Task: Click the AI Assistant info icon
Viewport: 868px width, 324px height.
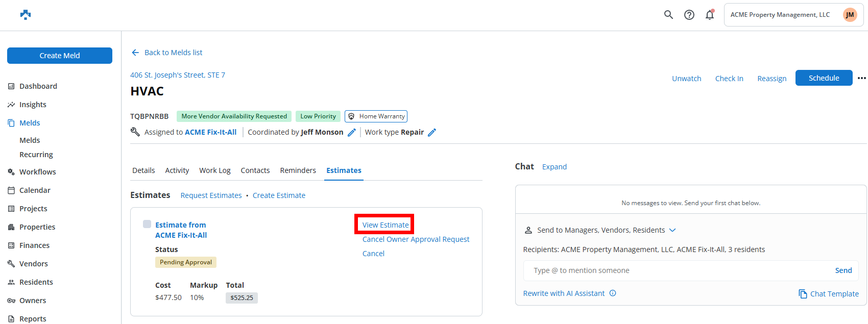Action: point(613,293)
